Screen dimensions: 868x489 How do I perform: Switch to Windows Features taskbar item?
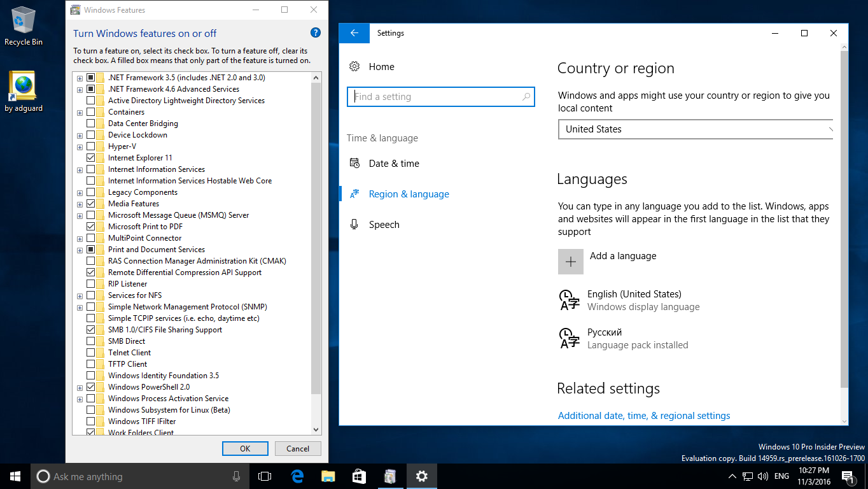click(x=390, y=476)
